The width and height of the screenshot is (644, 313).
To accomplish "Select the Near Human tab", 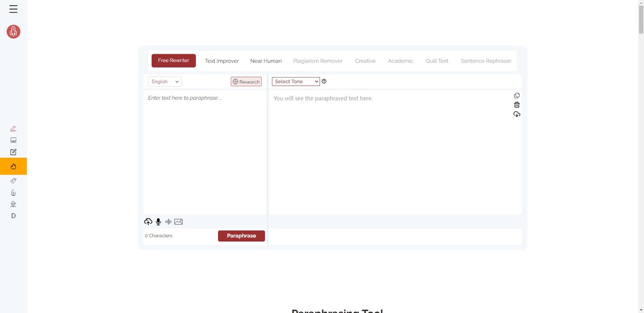I will point(266,60).
